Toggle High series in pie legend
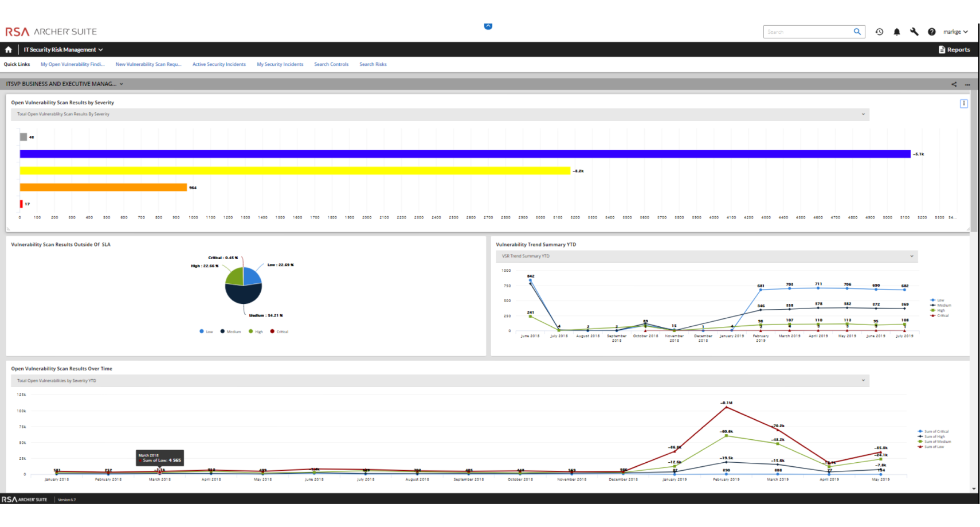 [x=256, y=331]
